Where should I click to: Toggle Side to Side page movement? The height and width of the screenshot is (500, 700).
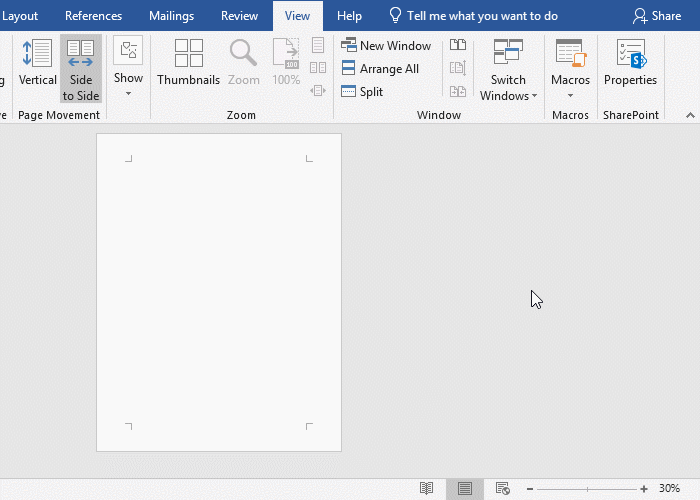(81, 68)
